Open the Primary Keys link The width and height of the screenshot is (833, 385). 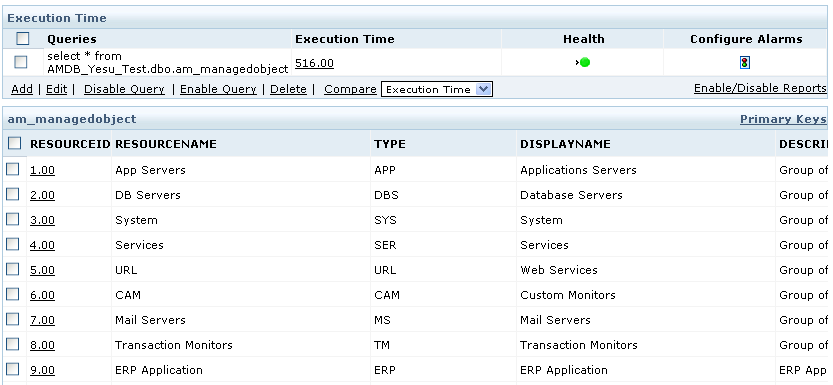(x=784, y=119)
